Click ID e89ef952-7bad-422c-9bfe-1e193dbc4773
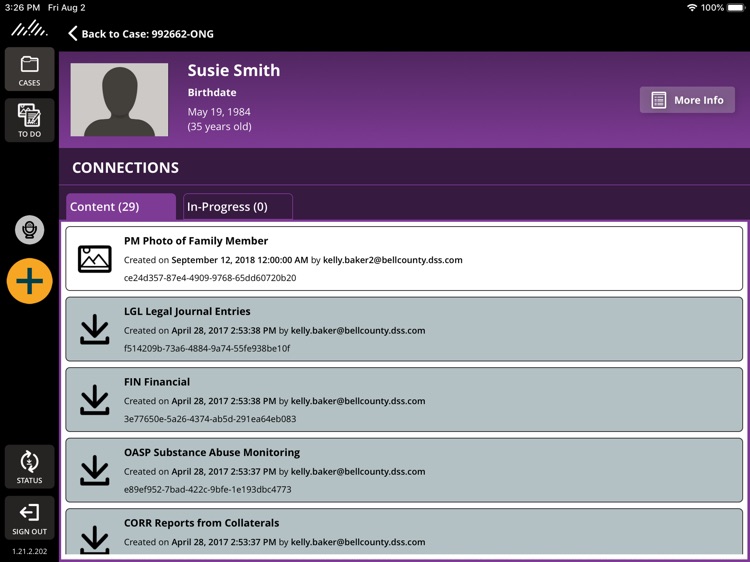The height and width of the screenshot is (562, 750). coord(208,489)
